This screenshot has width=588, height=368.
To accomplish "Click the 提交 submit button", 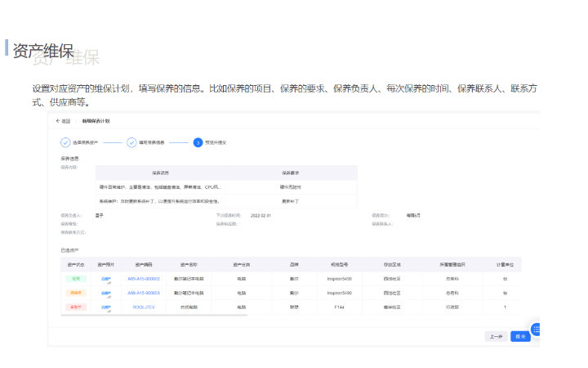I will [519, 336].
